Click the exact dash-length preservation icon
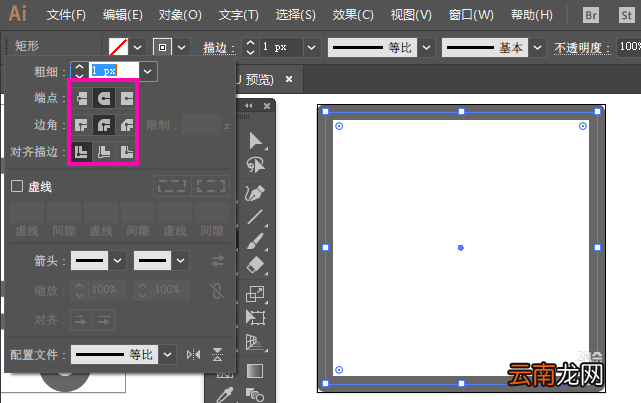Image resolution: width=641 pixels, height=403 pixels. point(172,186)
